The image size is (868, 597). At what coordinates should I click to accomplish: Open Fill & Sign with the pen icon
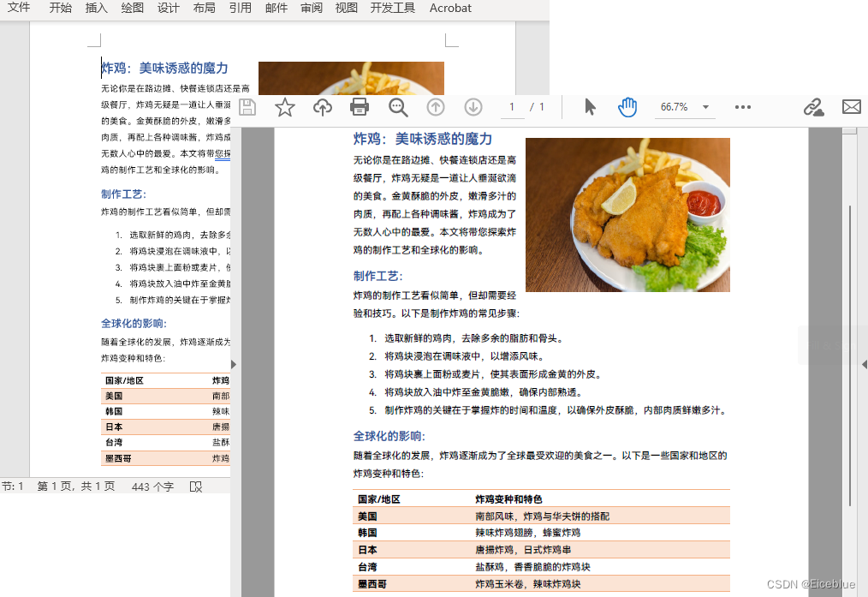point(813,106)
